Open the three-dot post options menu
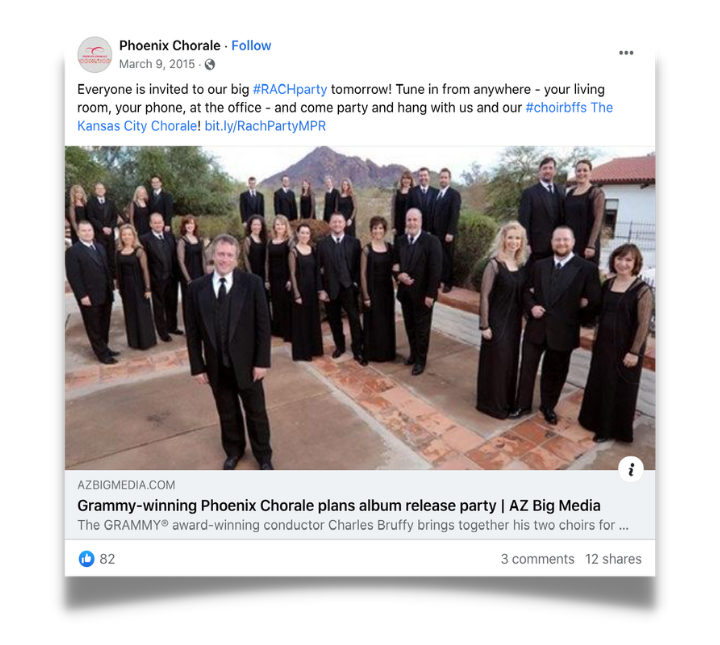This screenshot has width=720, height=645. click(626, 53)
